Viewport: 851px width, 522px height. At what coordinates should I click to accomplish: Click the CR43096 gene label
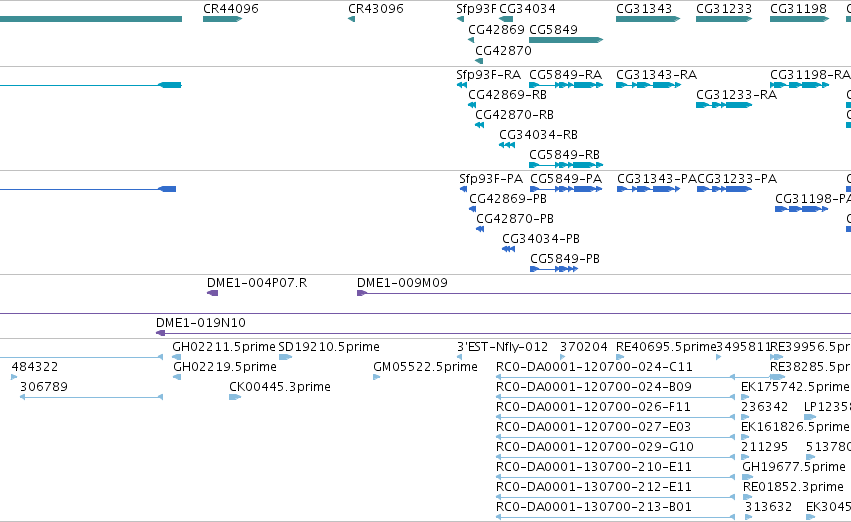(376, 9)
